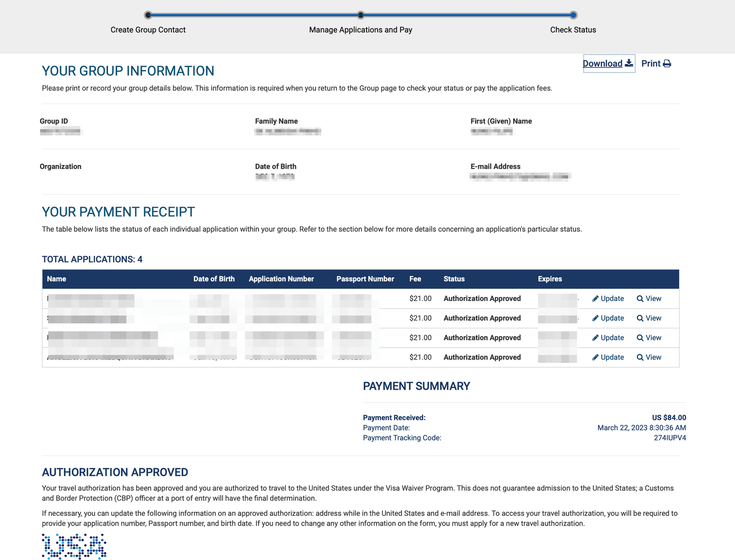The image size is (735, 560).
Task: Click magnifier View icon in second row
Action: click(x=640, y=318)
